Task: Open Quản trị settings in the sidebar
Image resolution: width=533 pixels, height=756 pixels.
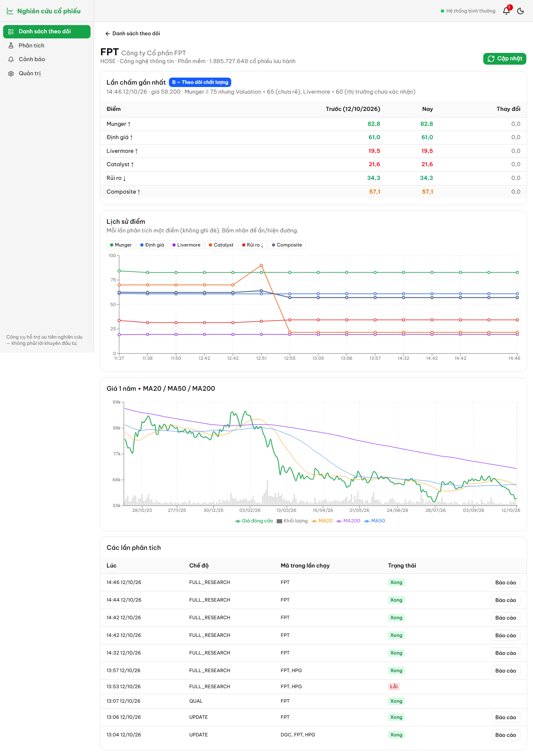Action: 47,73
